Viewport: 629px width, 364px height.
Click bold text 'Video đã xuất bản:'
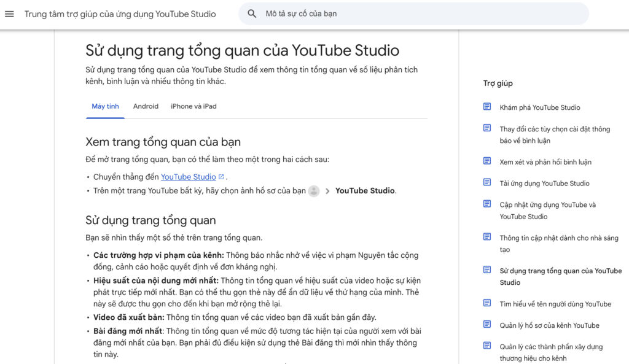[129, 317]
